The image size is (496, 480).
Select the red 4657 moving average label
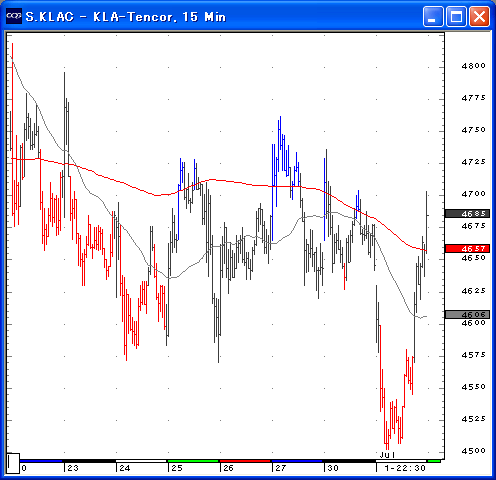(x=467, y=248)
